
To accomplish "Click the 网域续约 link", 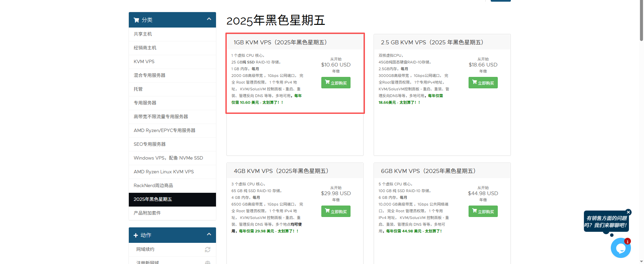I will [x=145, y=250].
